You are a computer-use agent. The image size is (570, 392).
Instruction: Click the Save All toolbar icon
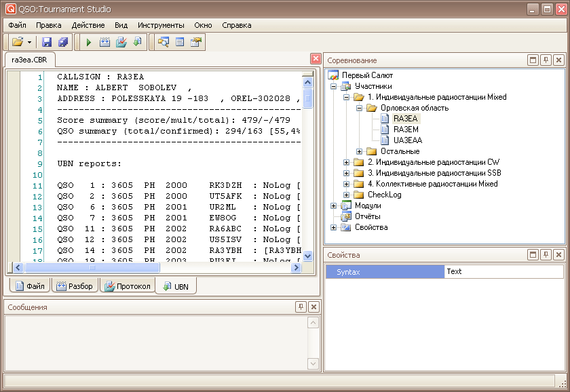tap(63, 42)
